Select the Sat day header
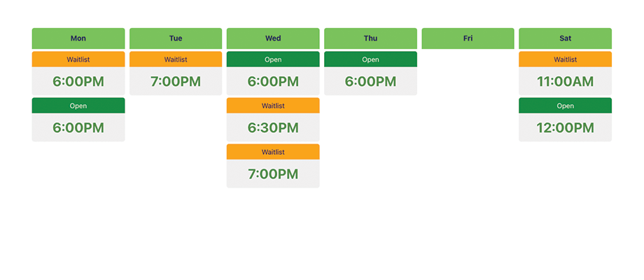The width and height of the screenshot is (644, 280). [x=565, y=38]
